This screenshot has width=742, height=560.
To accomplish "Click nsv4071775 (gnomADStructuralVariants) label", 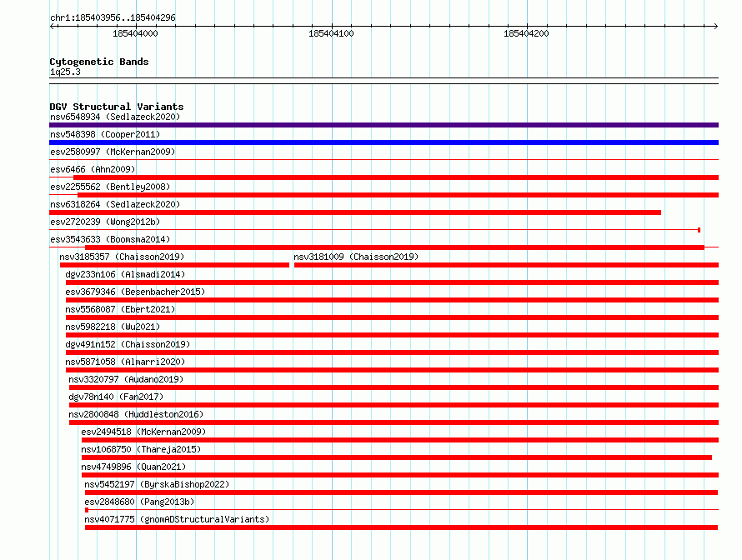I will click(177, 519).
